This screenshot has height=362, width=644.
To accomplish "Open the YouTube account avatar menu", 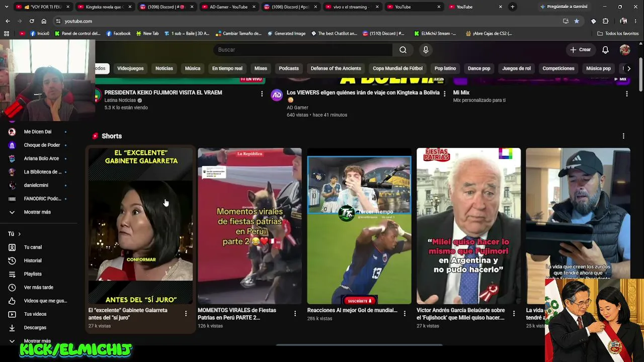I will [625, 50].
